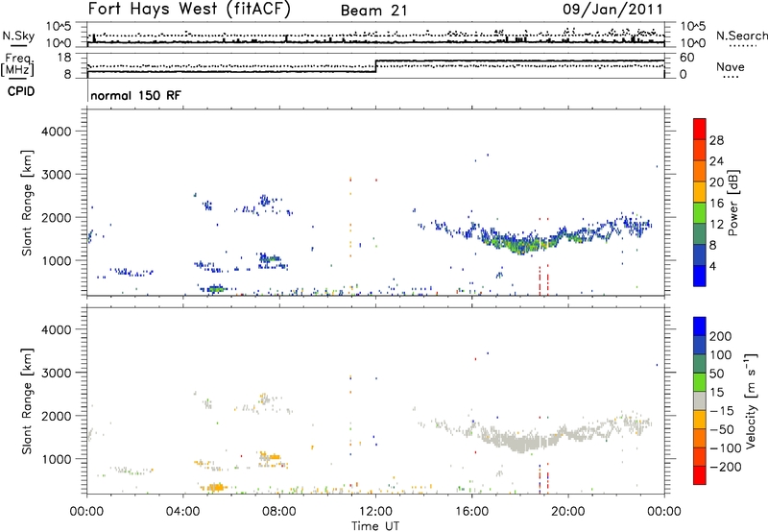Viewport: 768px width, 532px height.
Task: Click the bright blue bottom Power color segment
Action: point(700,276)
